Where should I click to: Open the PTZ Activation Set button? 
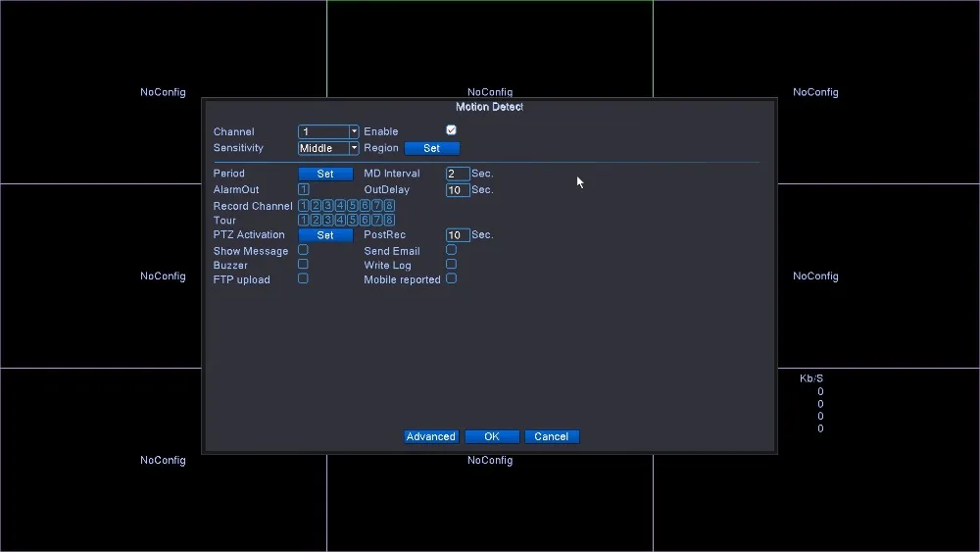click(x=325, y=235)
